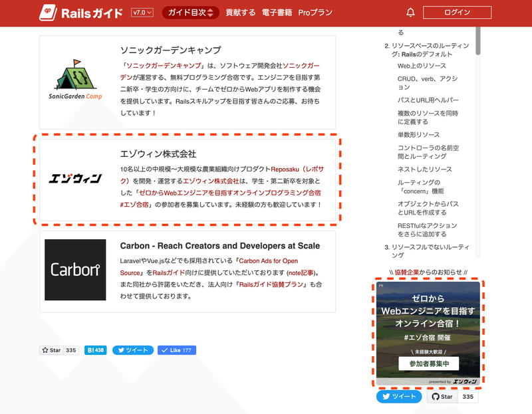Open the red ソニックガーデンキャンプ link
Image resolution: width=532 pixels, height=414 pixels.
click(164, 65)
